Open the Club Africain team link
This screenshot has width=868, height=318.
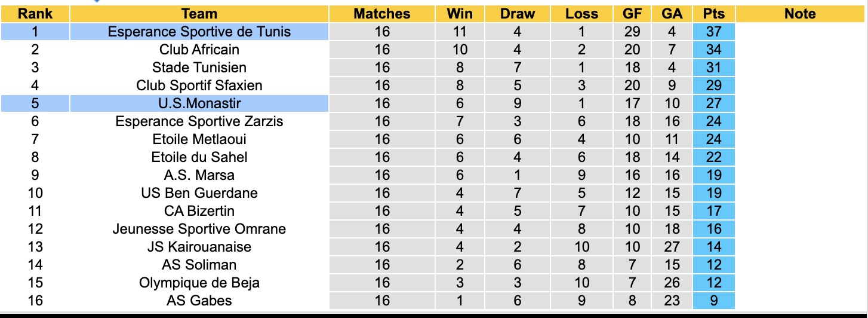199,50
